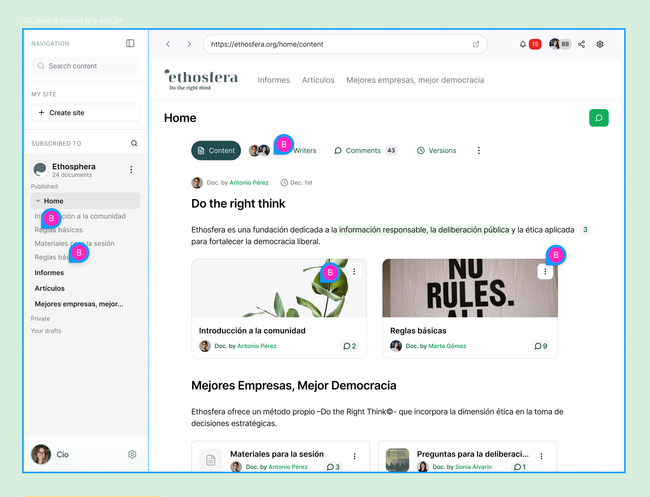Open sidebar settings gear next to Cio
Screen dimensions: 650x497
(132, 454)
